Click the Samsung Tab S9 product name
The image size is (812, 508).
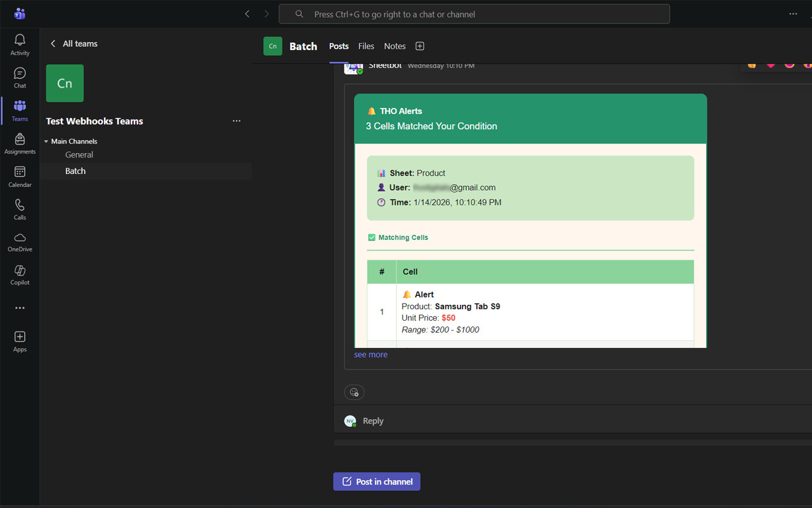468,306
